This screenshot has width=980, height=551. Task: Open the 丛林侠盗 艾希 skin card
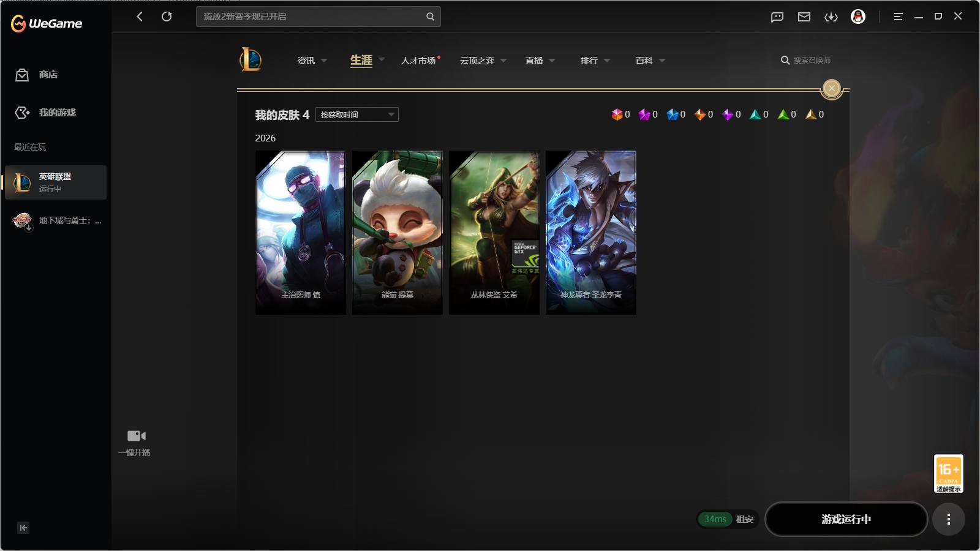(494, 233)
